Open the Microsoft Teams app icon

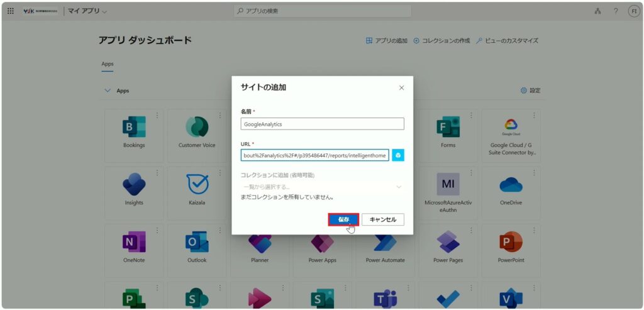[386, 299]
